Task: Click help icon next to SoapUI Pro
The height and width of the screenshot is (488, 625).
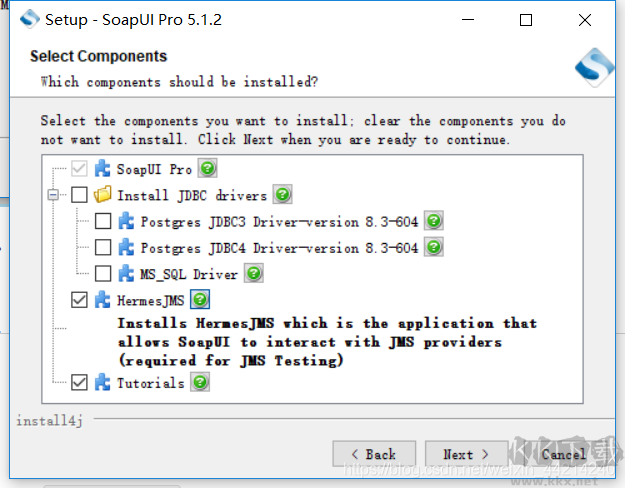Action: click(x=207, y=169)
